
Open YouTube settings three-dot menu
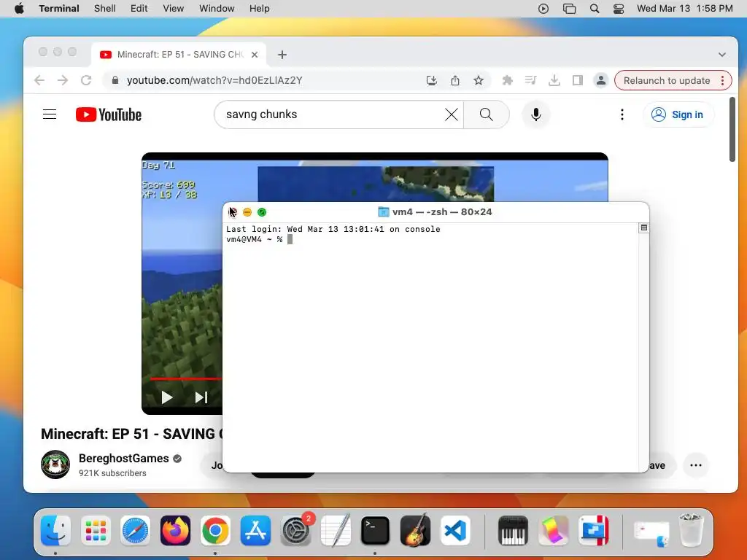pos(622,114)
